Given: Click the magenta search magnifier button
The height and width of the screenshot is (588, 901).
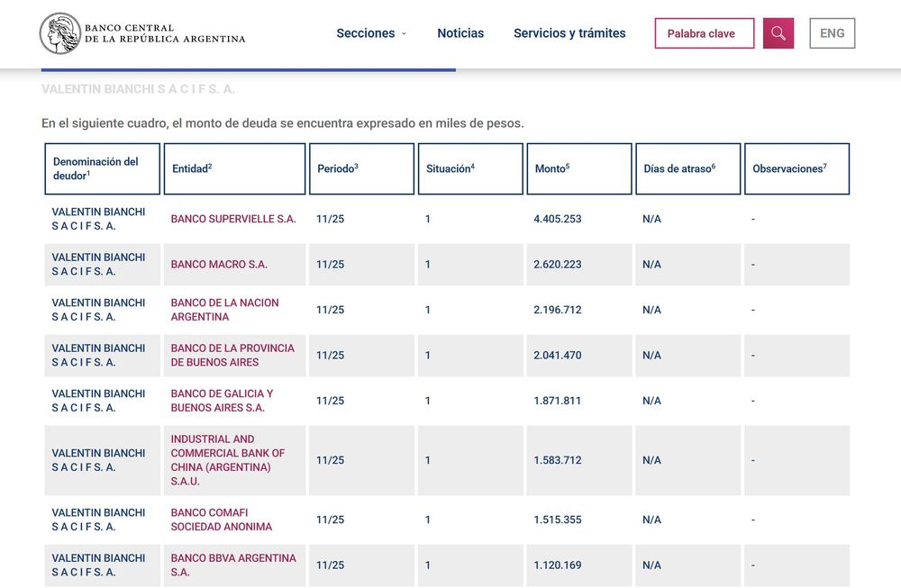Looking at the screenshot, I should pos(778,33).
